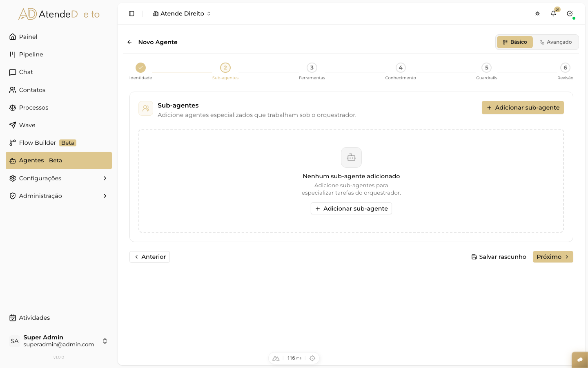Click the status check circle icon
This screenshot has width=588, height=368.
point(570,13)
